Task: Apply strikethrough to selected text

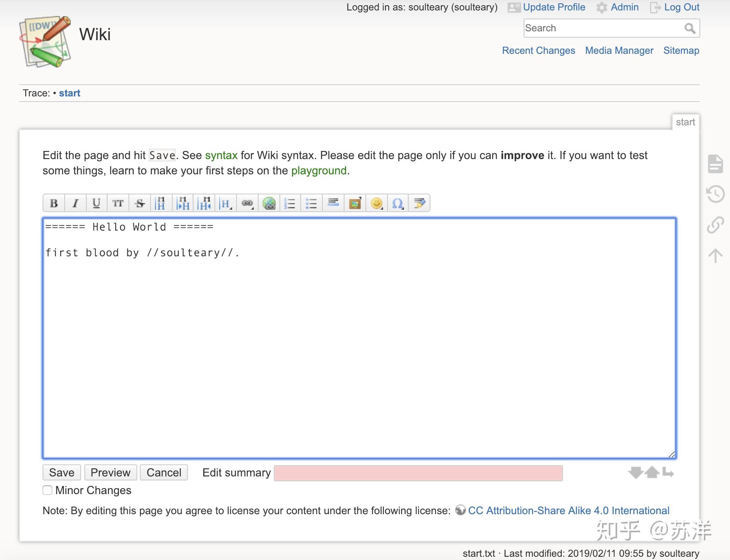Action: click(140, 203)
